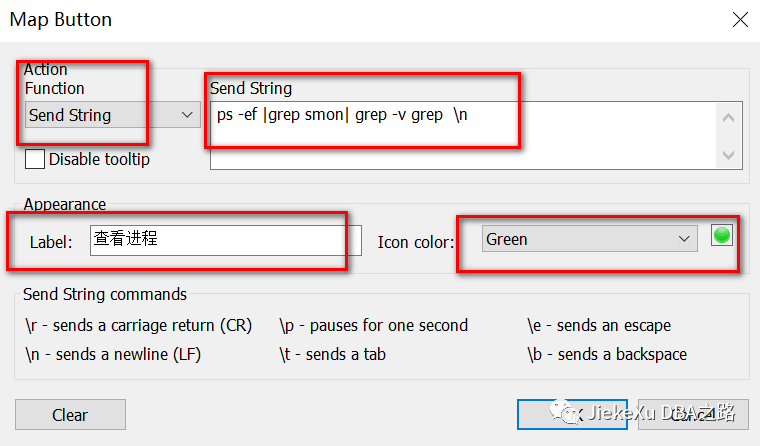The width and height of the screenshot is (760, 446).
Task: Click the Send String box up arrow
Action: 728,118
